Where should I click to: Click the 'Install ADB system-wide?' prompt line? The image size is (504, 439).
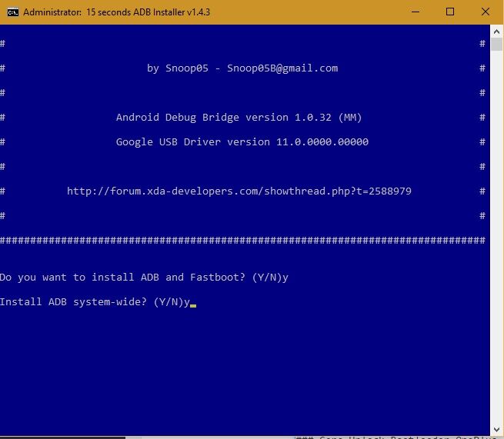[95, 302]
